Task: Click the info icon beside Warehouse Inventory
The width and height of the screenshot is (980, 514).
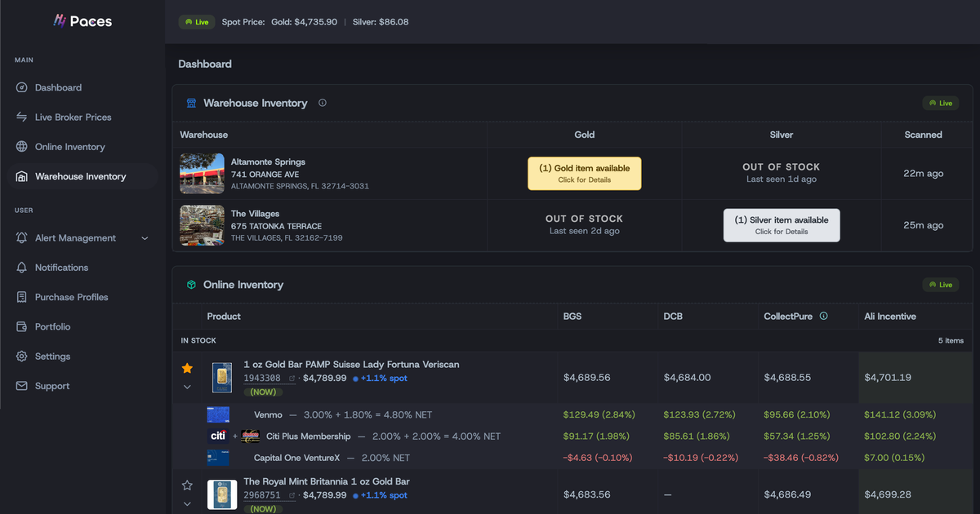Action: point(323,103)
